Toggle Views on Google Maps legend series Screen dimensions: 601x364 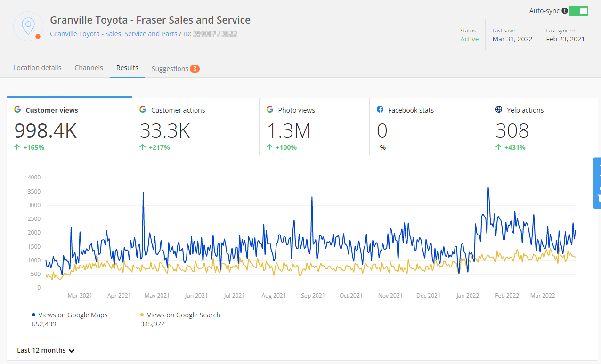click(x=69, y=315)
